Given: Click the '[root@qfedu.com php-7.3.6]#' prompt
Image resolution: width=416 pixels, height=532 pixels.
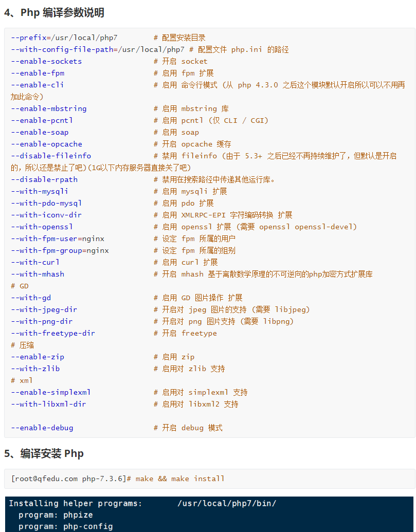Looking at the screenshot, I should tap(71, 479).
